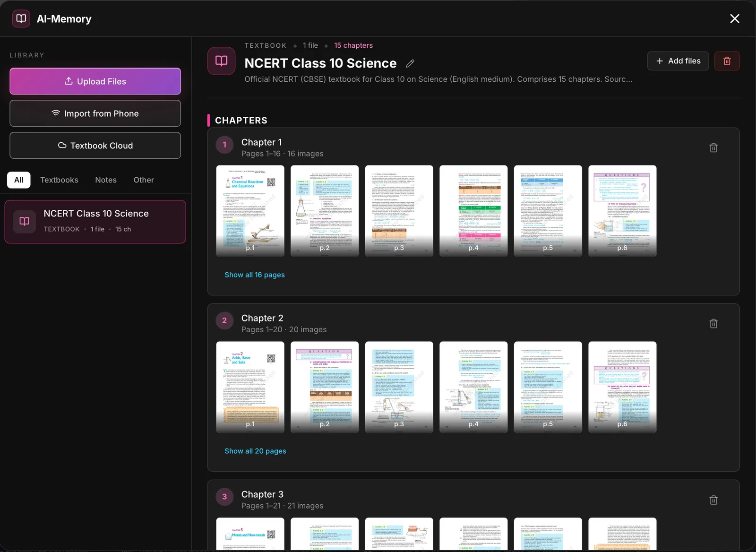Click the Chapter 3 number badge
The height and width of the screenshot is (552, 756).
click(224, 497)
